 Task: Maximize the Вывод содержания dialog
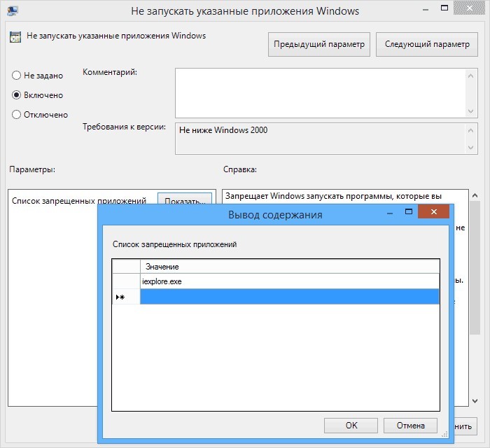[408, 212]
